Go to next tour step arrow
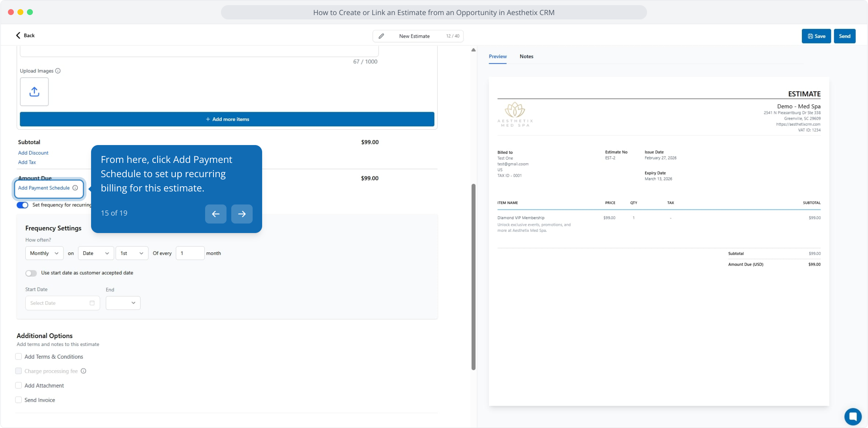Screen dimensions: 868x428 coord(242,214)
